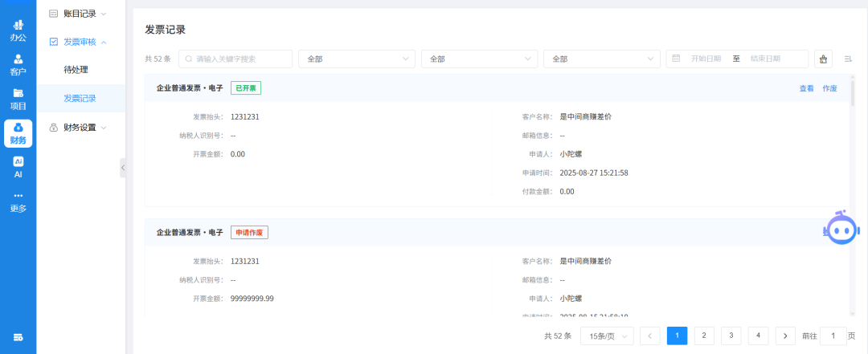This screenshot has height=354, width=868.
Task: Select the 发票记录 submenu item
Action: point(81,99)
